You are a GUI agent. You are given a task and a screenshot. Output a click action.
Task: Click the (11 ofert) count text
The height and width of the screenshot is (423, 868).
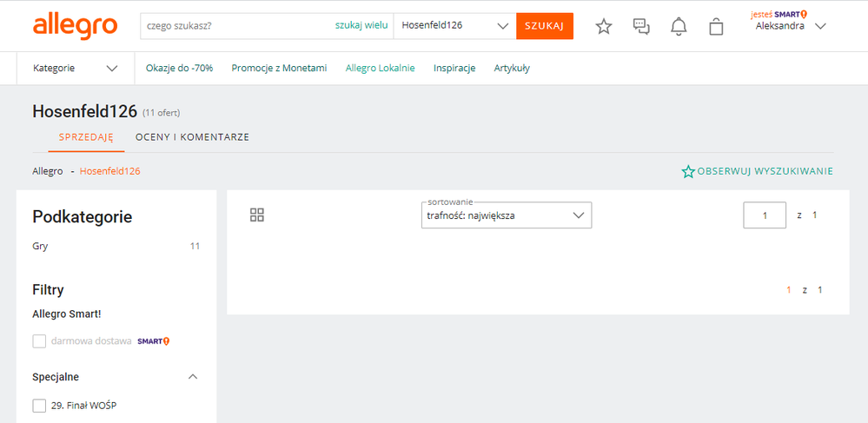[x=162, y=113]
